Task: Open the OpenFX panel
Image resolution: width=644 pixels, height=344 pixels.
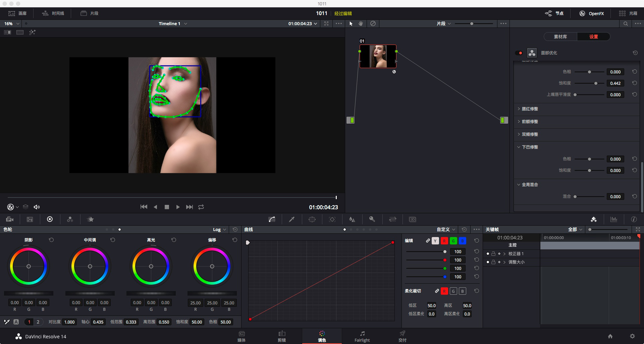Action: (x=592, y=13)
